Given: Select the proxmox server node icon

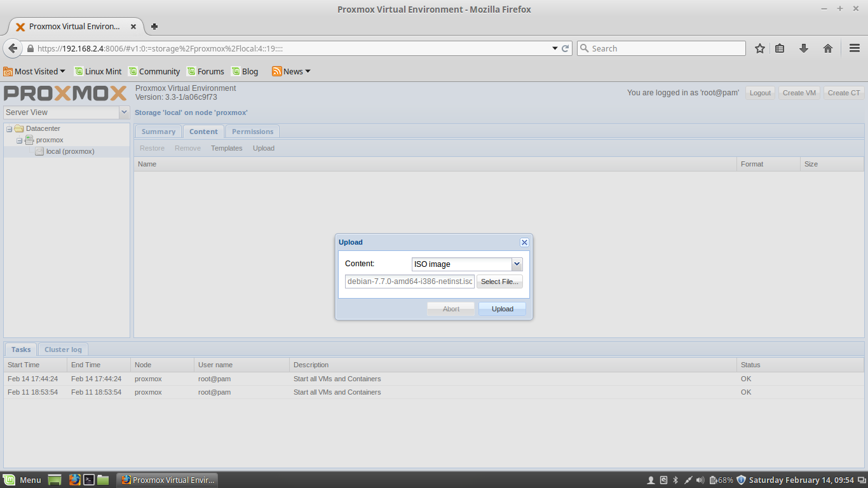Looking at the screenshot, I should (x=29, y=140).
